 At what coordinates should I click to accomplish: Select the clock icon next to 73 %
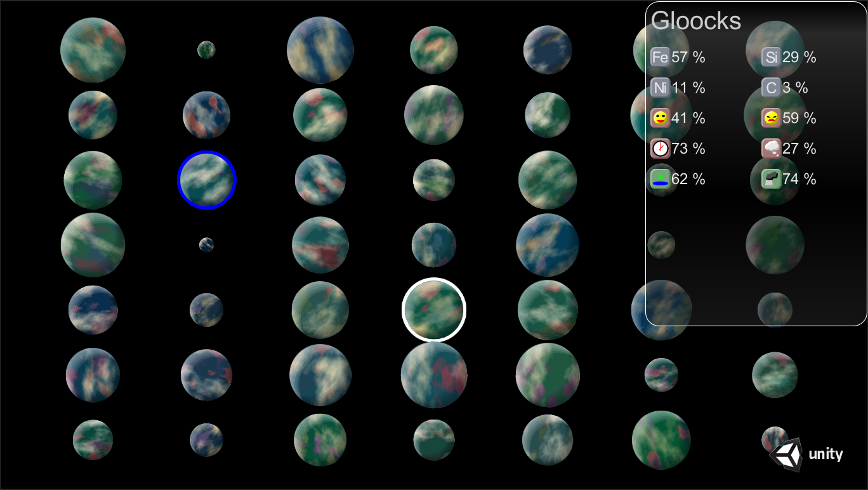coord(660,149)
